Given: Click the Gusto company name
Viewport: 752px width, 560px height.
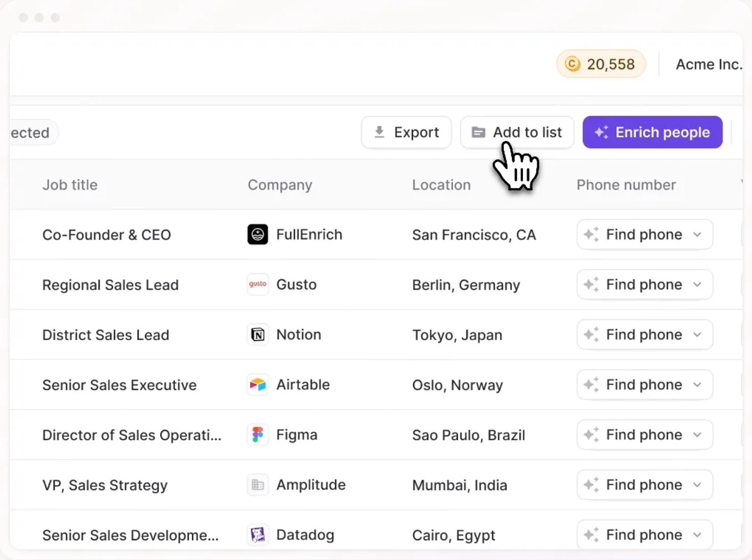Looking at the screenshot, I should (x=297, y=284).
